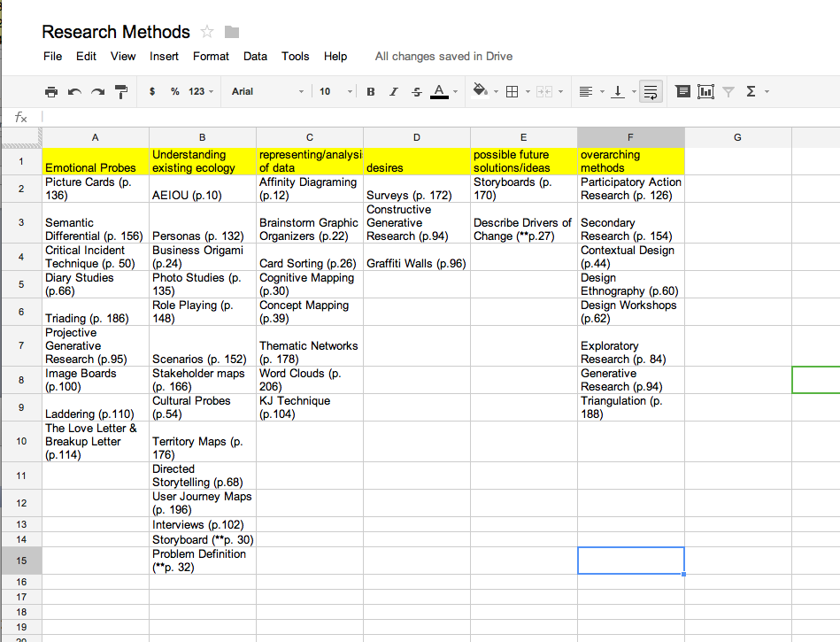The image size is (840, 642).
Task: Open the Arial font dropdown
Action: (267, 91)
